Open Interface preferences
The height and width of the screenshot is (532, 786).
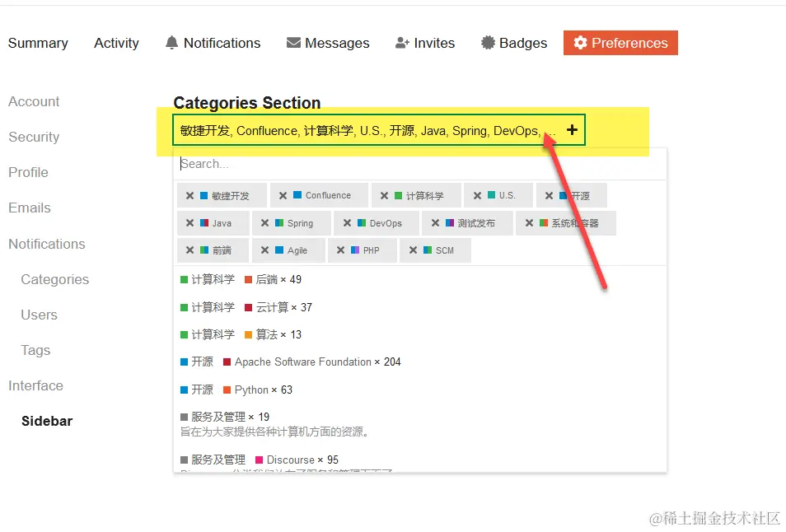pos(35,385)
